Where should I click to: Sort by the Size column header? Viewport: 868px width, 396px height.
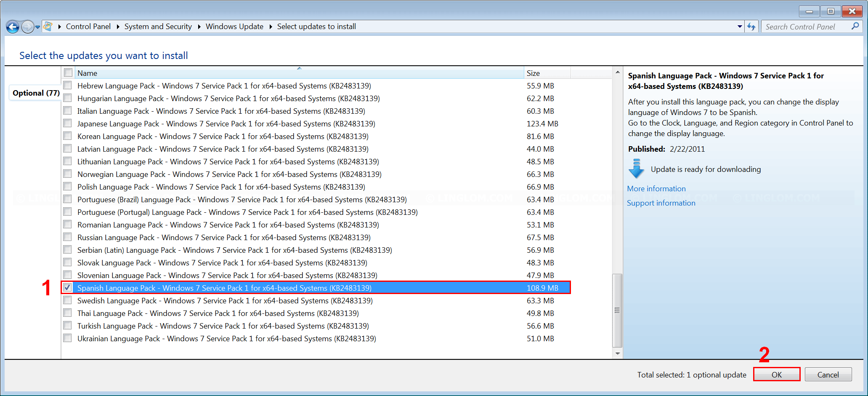(x=547, y=73)
